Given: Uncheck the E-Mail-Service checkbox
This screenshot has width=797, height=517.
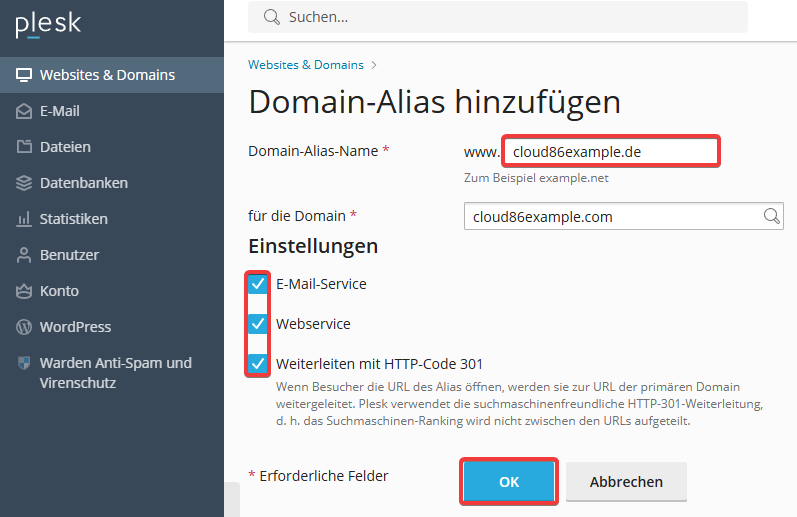Looking at the screenshot, I should [x=258, y=284].
